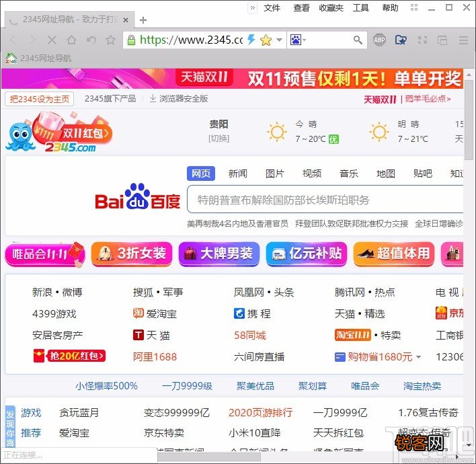Open 爱淘宝 link with Taobao icon
Viewport: 476px width, 464px height.
pyautogui.click(x=155, y=313)
